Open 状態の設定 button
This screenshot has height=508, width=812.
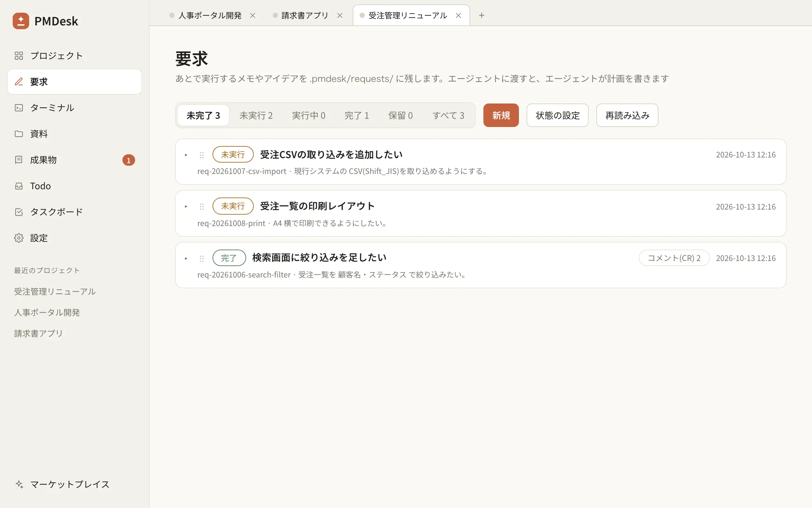[x=557, y=115]
